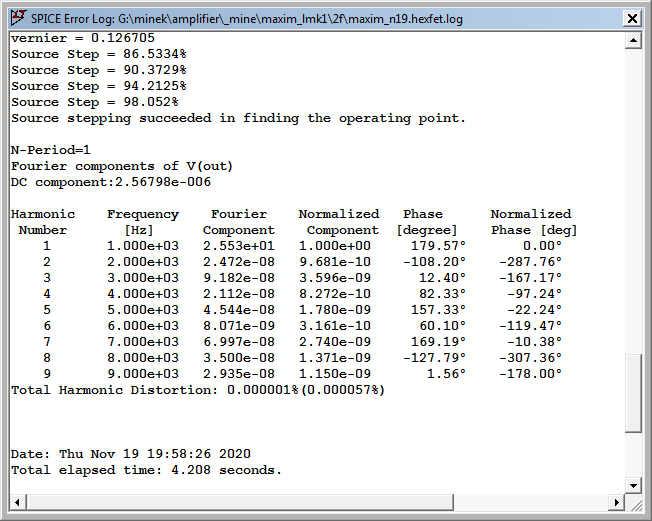Click the vertical scrollbar down arrow
Image resolution: width=652 pixels, height=521 pixels.
point(633,485)
